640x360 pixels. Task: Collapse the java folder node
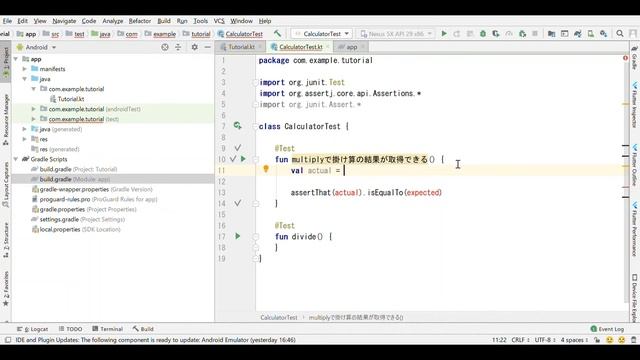pyautogui.click(x=25, y=79)
